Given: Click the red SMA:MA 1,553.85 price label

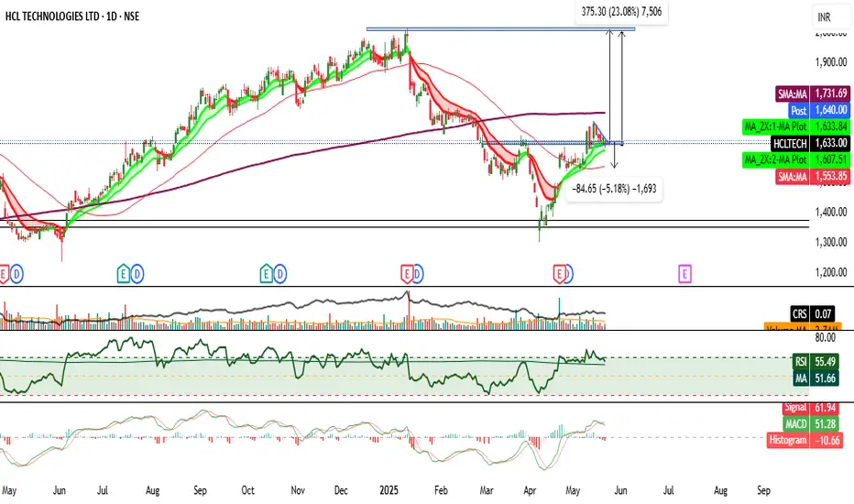Looking at the screenshot, I should pos(812,177).
